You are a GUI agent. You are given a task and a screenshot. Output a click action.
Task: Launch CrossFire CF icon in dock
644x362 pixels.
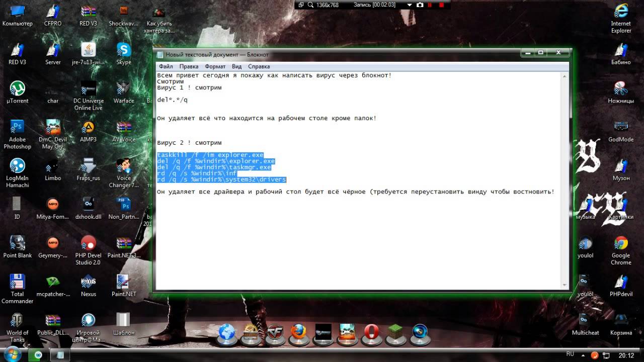pos(274,333)
